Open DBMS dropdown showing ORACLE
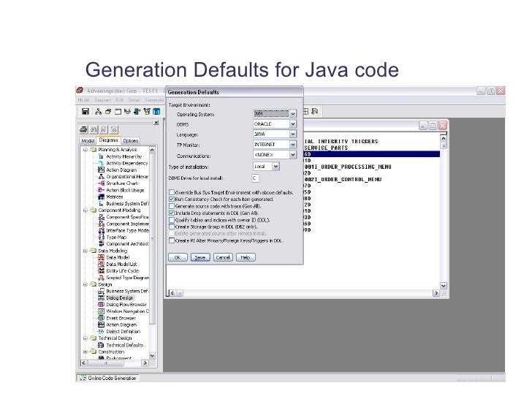 [293, 123]
